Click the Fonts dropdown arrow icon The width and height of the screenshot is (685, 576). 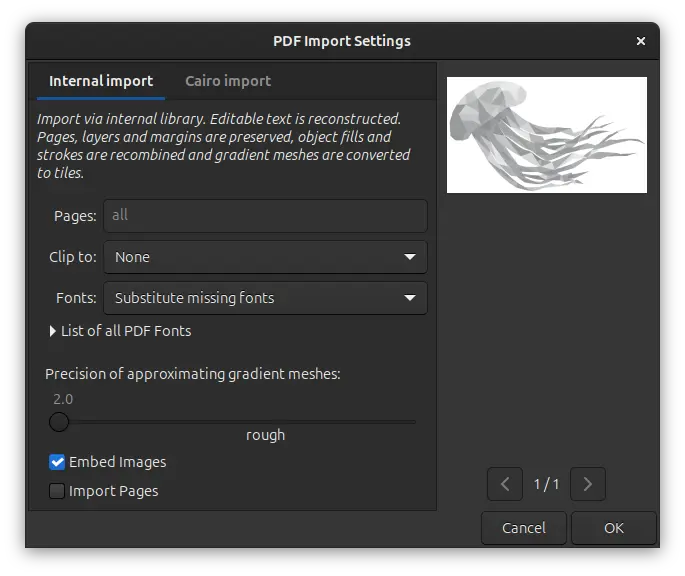(x=410, y=298)
